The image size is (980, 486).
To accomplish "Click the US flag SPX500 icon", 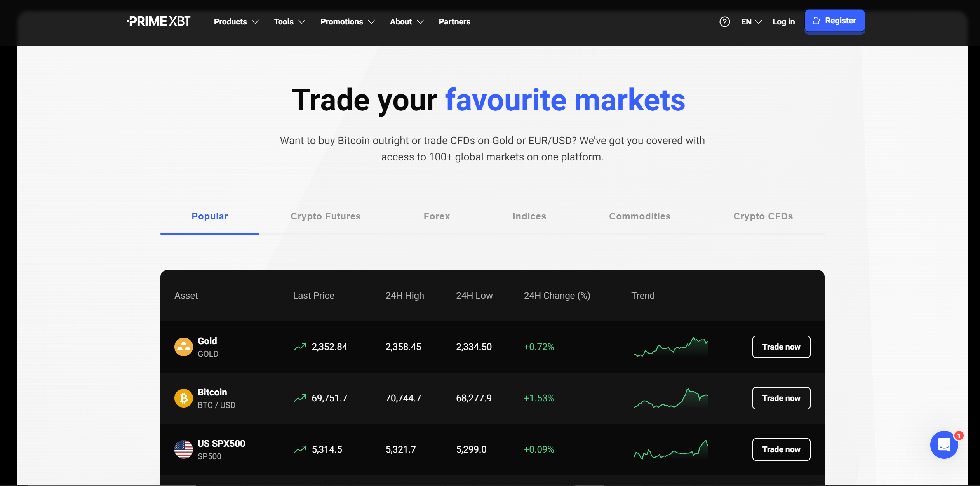I will tap(183, 449).
